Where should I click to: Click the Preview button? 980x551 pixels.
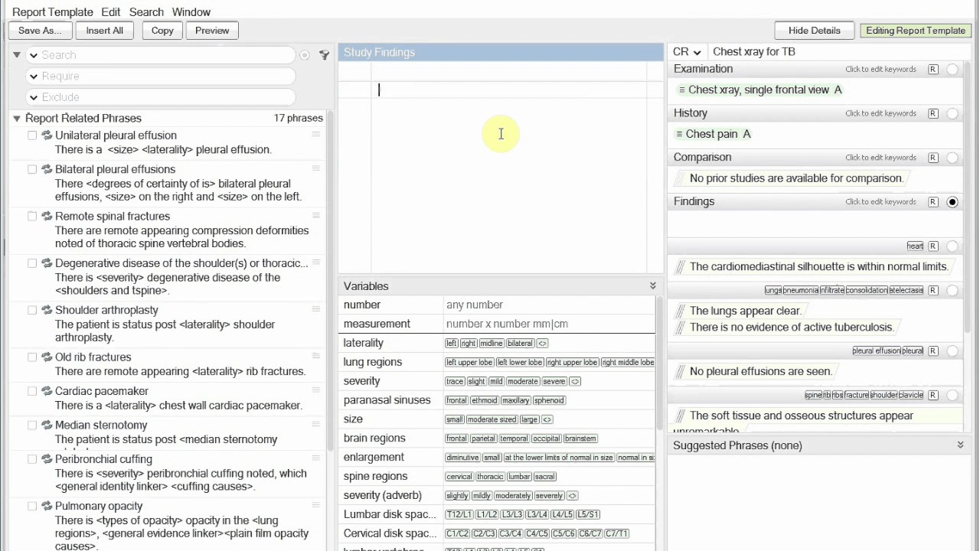tap(212, 31)
